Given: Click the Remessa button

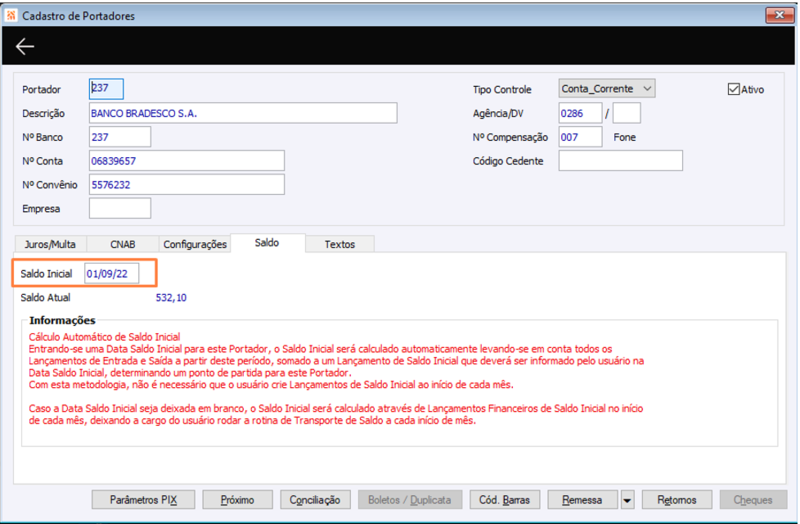Looking at the screenshot, I should 583,500.
